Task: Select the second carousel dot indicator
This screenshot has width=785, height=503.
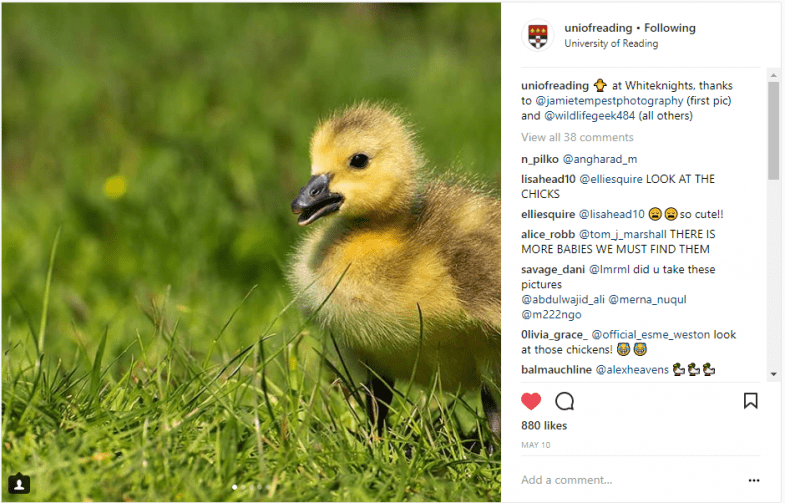Action: [x=243, y=486]
